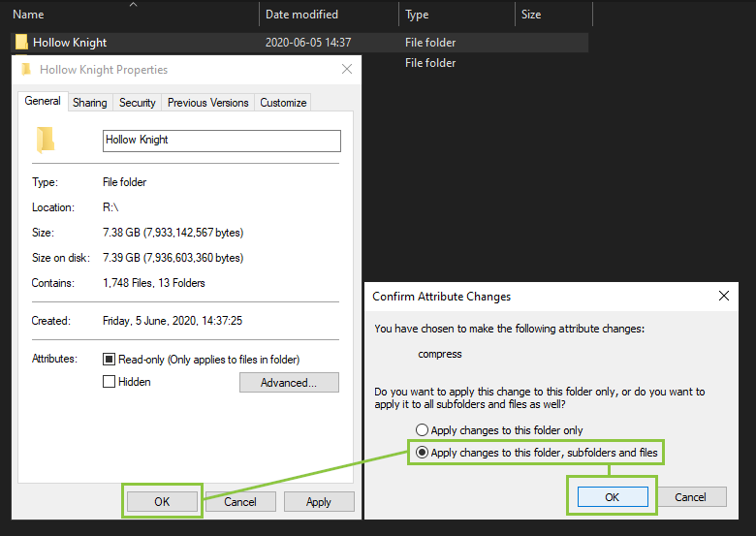Screen dimensions: 756x536
Task: Switch to Previous Versions tab
Action: (x=207, y=103)
